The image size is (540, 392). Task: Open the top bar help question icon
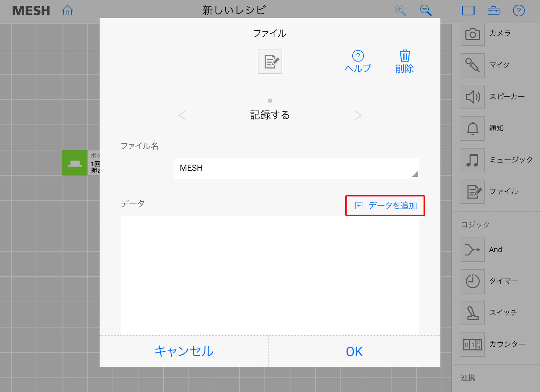click(x=519, y=10)
